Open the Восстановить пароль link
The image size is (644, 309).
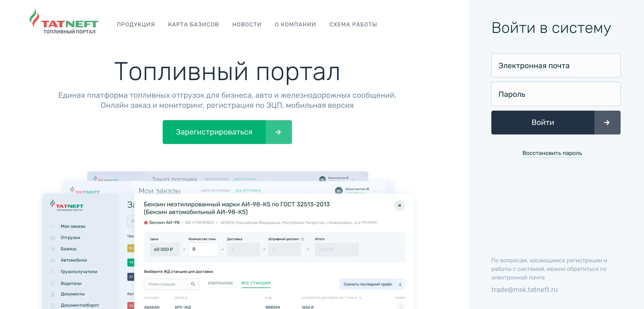[x=552, y=153]
